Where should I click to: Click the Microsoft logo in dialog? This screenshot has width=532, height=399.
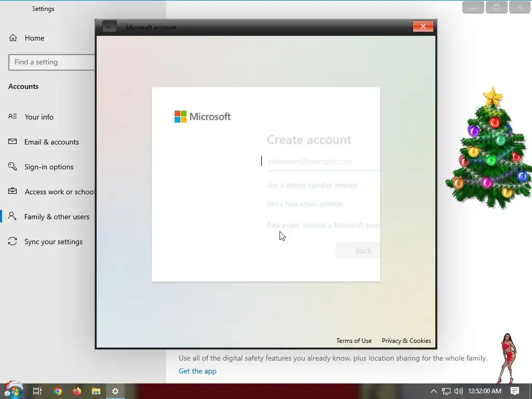(202, 116)
